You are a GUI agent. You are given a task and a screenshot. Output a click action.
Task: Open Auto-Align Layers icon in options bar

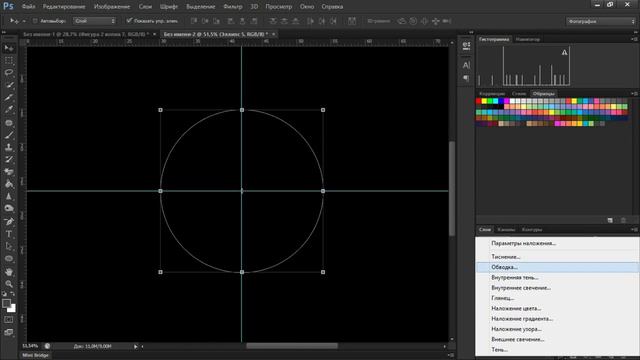[351, 21]
